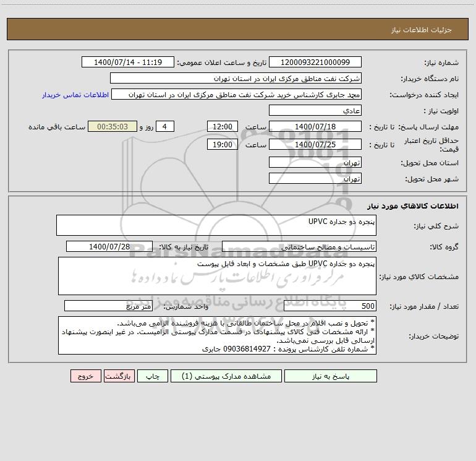
Task: Click the label 'شماره نیاز:'
Action: [x=441, y=62]
